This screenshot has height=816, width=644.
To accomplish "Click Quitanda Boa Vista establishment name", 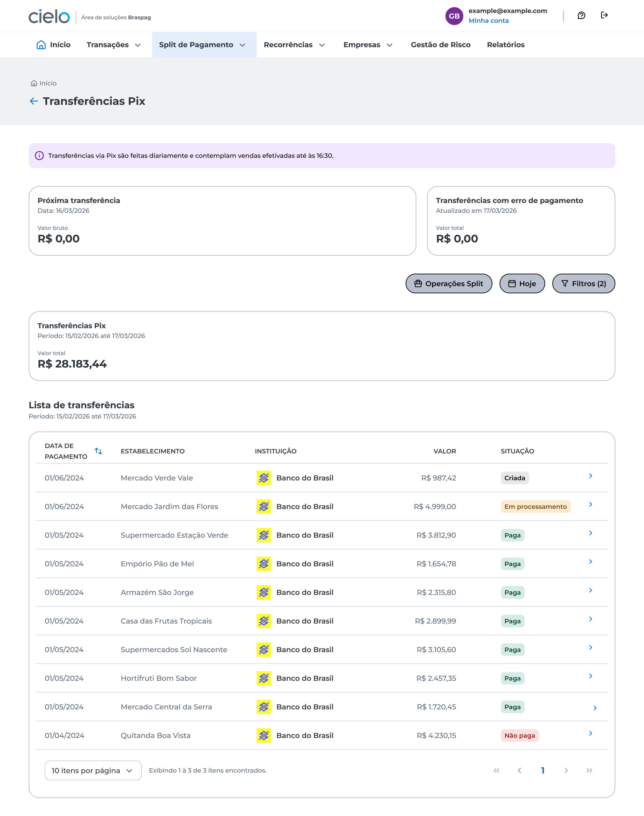I will (x=155, y=735).
